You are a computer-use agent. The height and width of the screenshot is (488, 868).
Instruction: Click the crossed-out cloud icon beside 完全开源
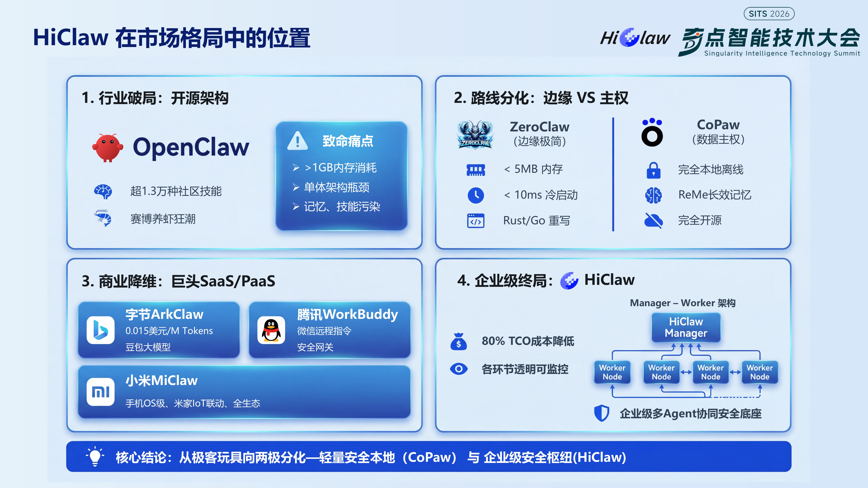tap(653, 221)
